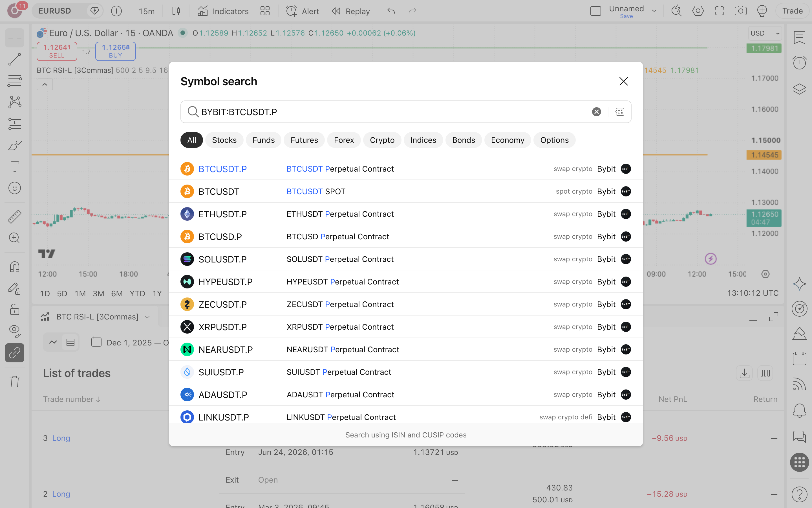The width and height of the screenshot is (812, 508).
Task: Click the Replay button
Action: point(350,11)
